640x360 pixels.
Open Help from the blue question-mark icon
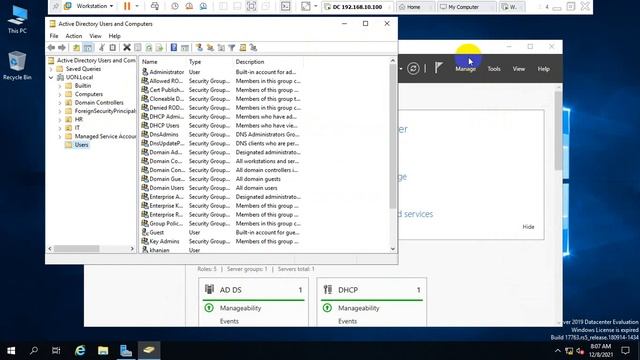(x=174, y=48)
